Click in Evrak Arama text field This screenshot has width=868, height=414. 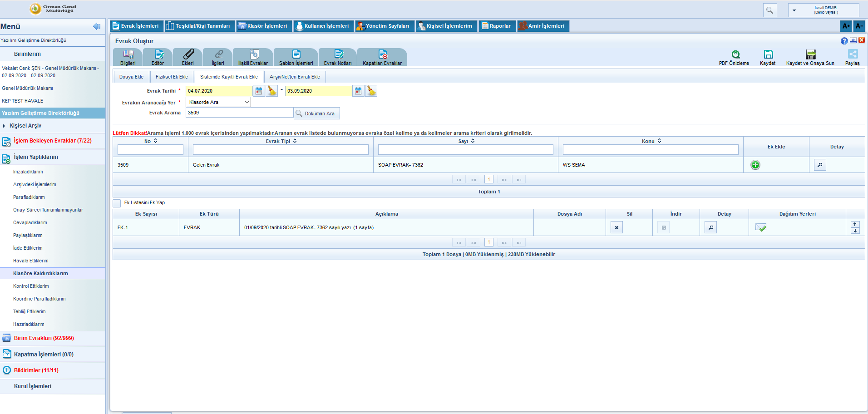pyautogui.click(x=239, y=113)
